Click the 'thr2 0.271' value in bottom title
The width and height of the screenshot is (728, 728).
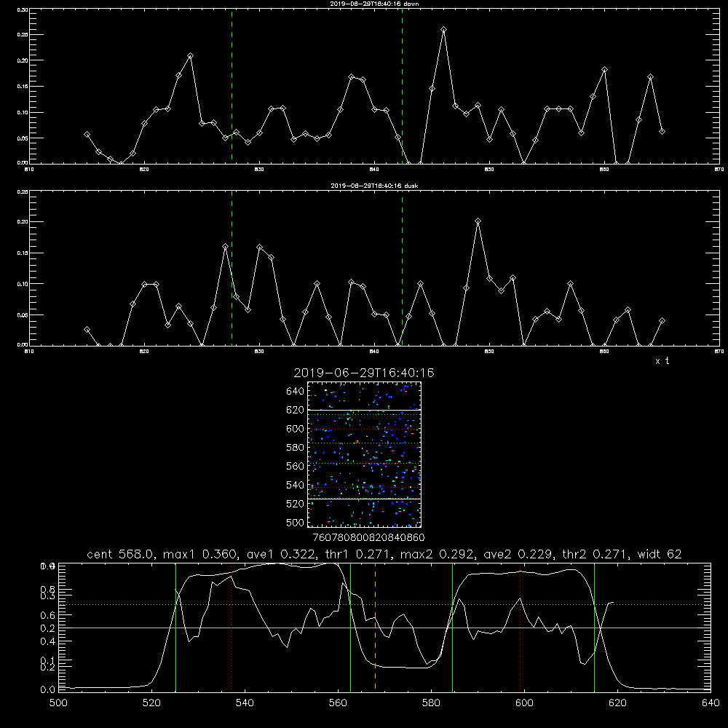(x=596, y=554)
